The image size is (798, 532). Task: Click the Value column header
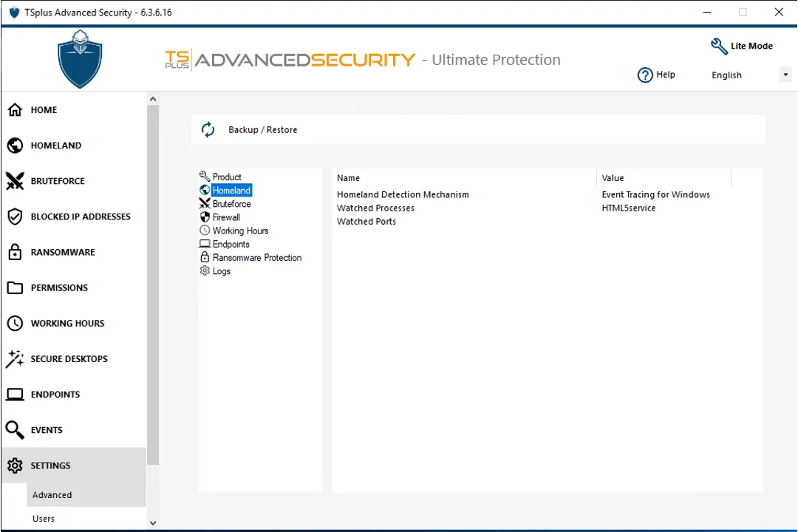pyautogui.click(x=613, y=178)
